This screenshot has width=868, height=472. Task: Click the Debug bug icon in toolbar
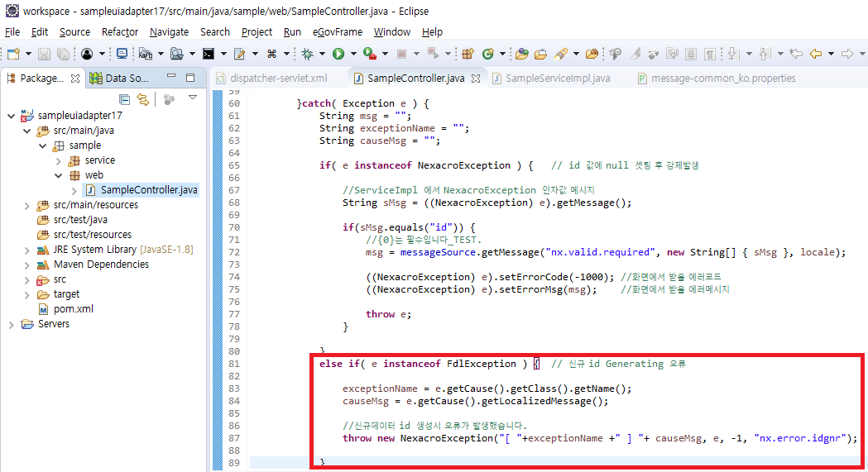[307, 54]
